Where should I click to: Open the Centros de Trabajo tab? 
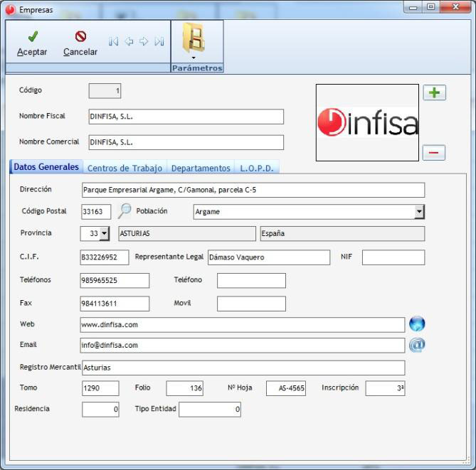coord(125,168)
